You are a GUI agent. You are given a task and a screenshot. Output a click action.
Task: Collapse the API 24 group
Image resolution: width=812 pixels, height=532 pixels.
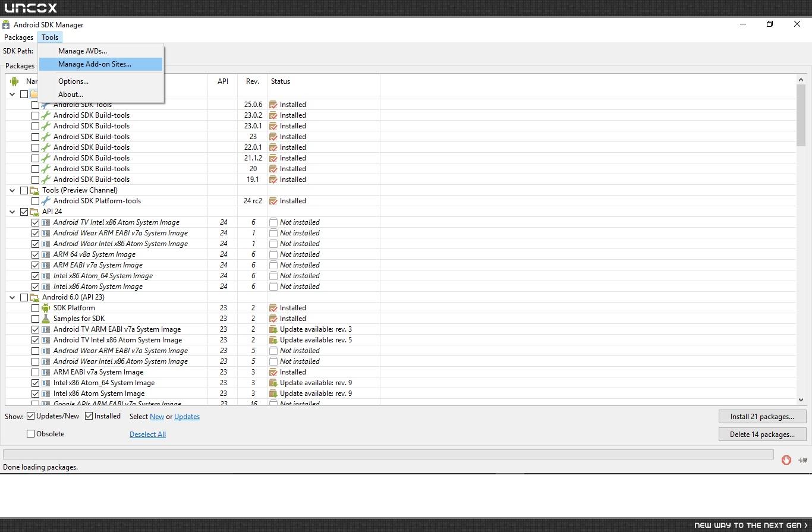click(x=12, y=212)
